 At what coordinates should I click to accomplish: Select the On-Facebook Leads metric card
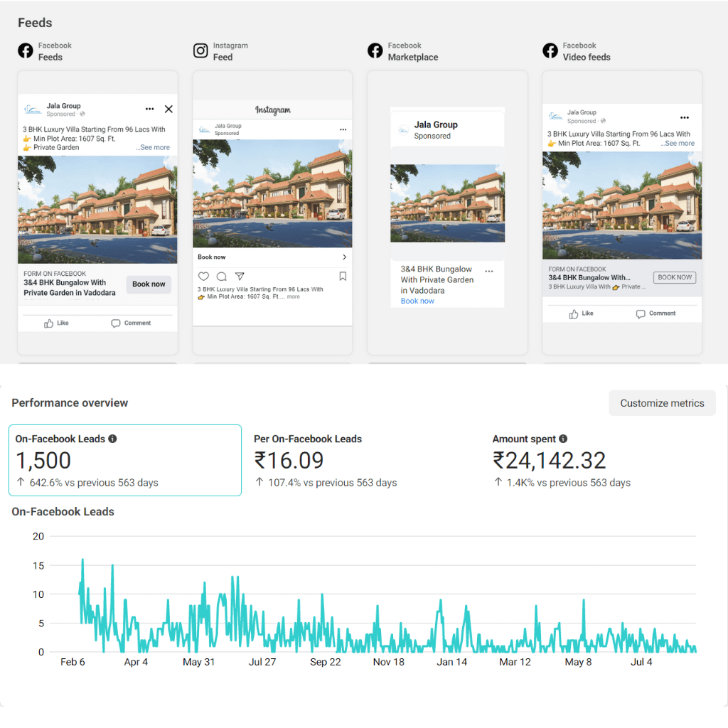click(125, 460)
